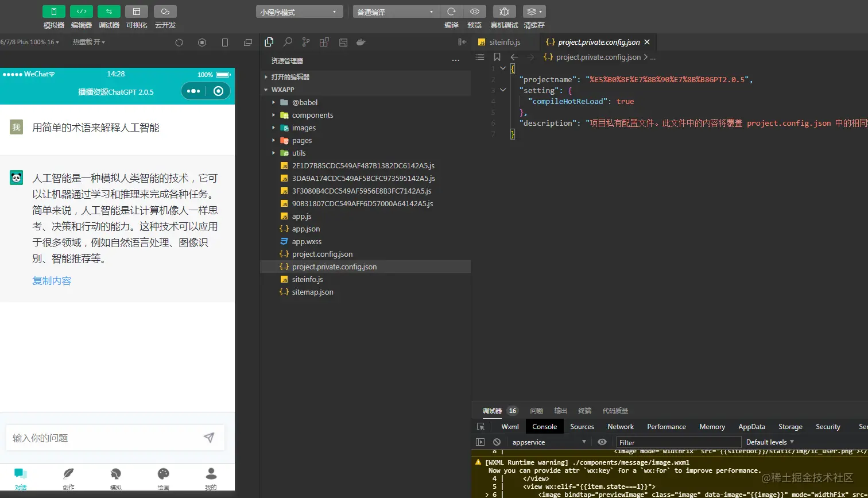The height and width of the screenshot is (498, 868).
Task: Click the 输入你的问题 question input field
Action: pos(115,438)
